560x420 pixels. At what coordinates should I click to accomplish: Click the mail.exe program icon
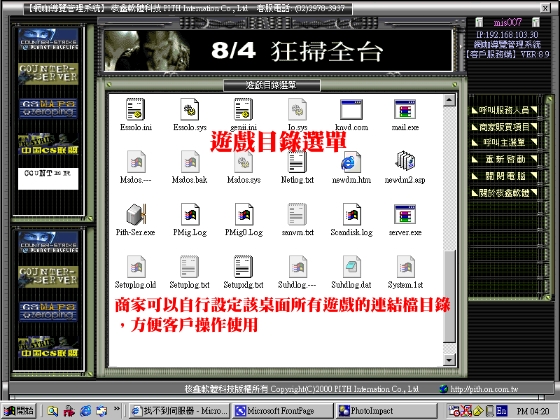405,109
